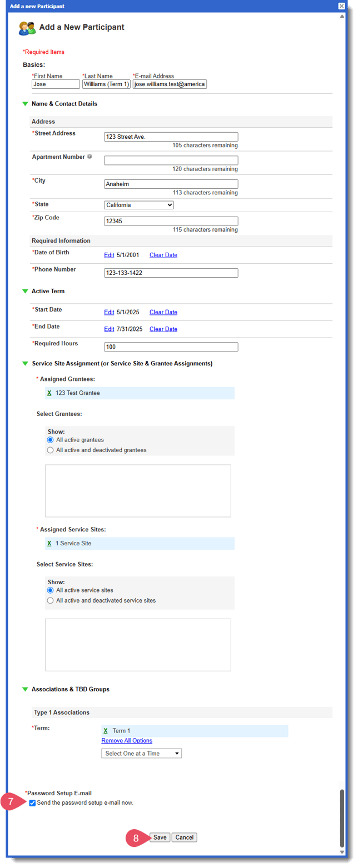
Task: Select All active service sites radio
Action: coord(51,590)
